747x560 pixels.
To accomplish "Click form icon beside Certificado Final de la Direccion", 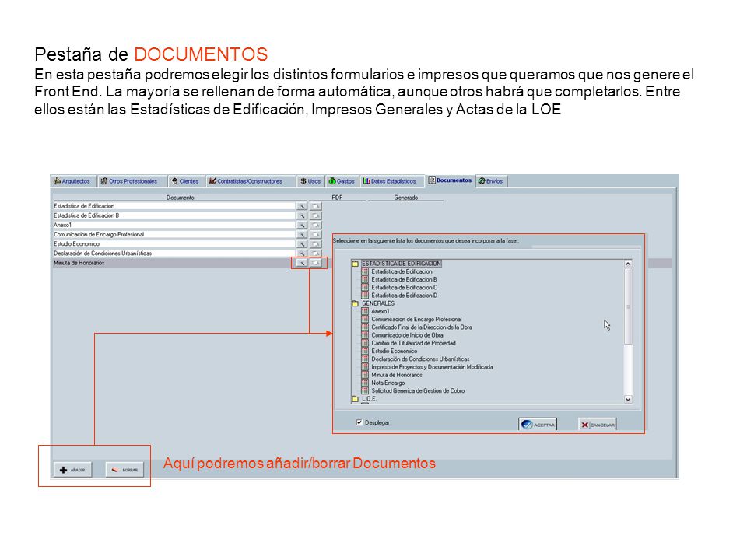I will coord(365,327).
